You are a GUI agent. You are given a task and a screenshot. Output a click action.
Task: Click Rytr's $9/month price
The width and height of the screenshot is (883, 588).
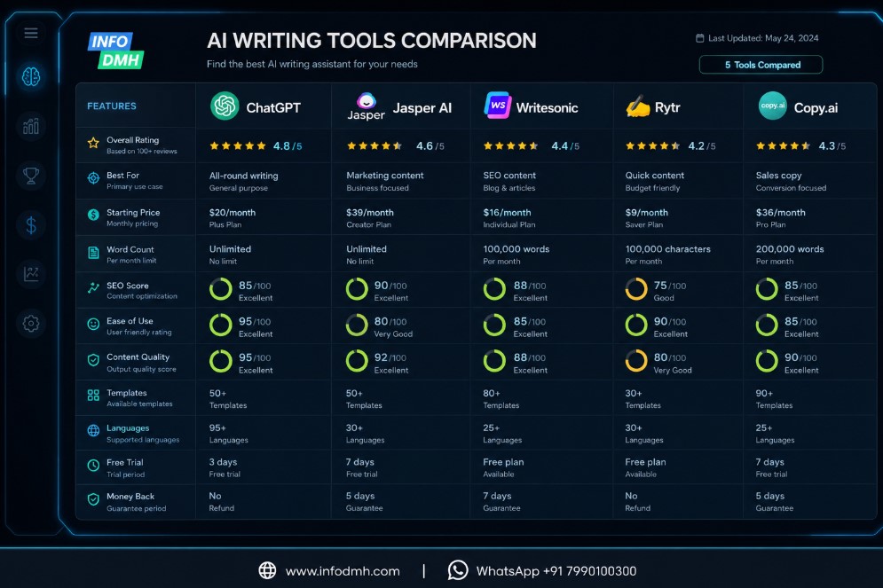(x=646, y=213)
